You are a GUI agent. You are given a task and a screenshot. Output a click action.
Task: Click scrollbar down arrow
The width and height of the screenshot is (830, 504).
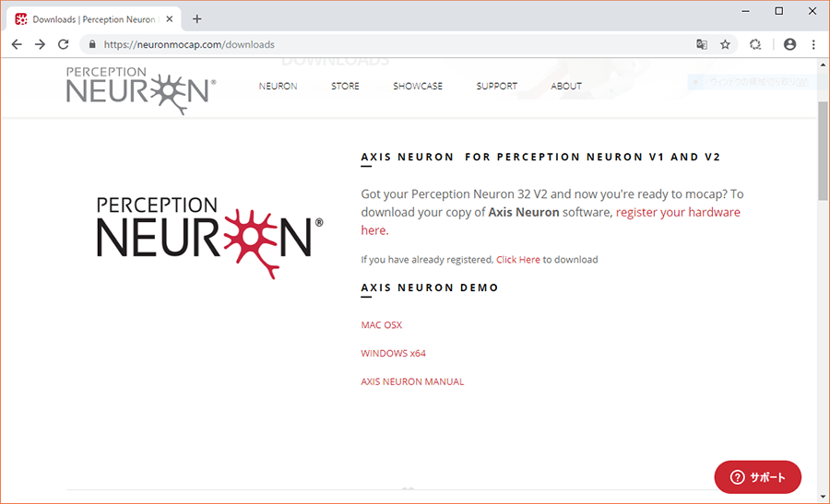coord(823,496)
